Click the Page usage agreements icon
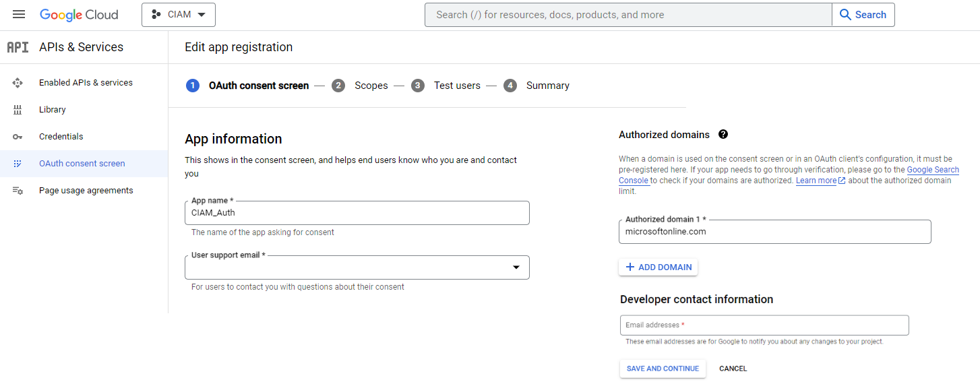 [18, 191]
